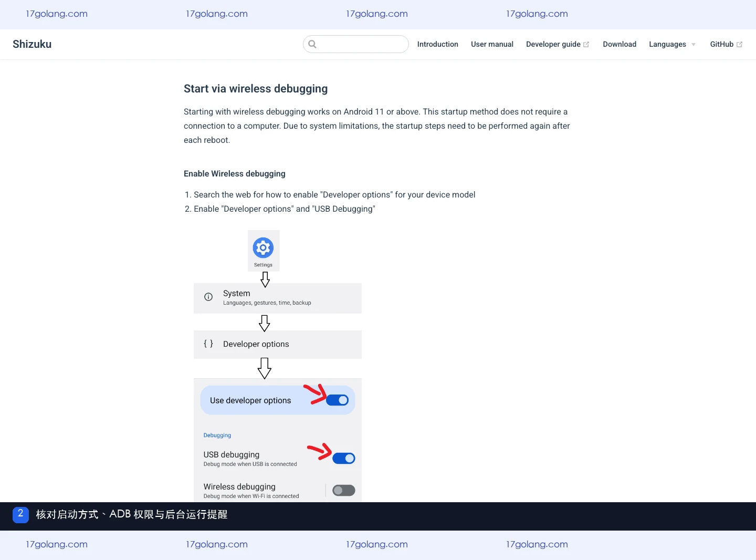Click the Settings gear icon in the illustration

263,247
